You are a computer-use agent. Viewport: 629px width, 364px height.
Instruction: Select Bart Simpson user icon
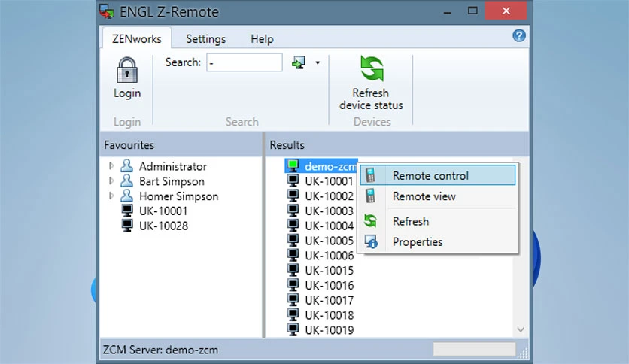click(x=126, y=180)
